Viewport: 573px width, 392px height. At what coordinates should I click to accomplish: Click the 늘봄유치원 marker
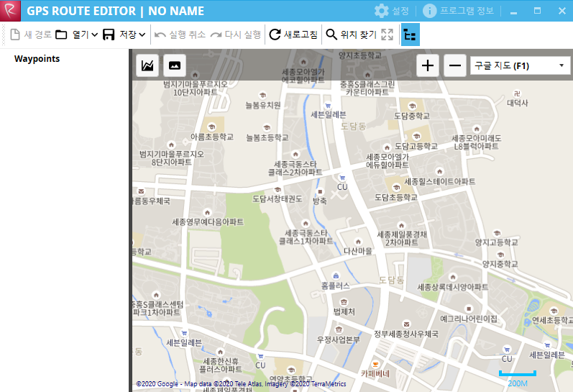click(x=262, y=96)
